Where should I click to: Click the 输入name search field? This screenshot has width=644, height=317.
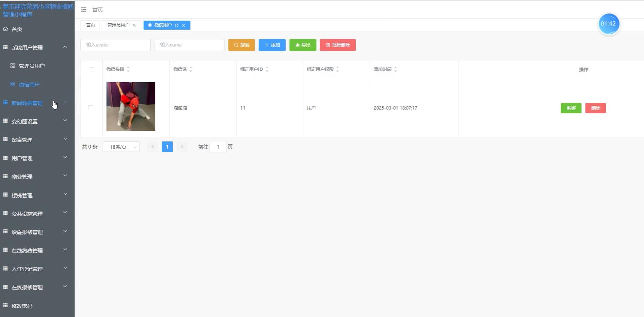tap(189, 45)
